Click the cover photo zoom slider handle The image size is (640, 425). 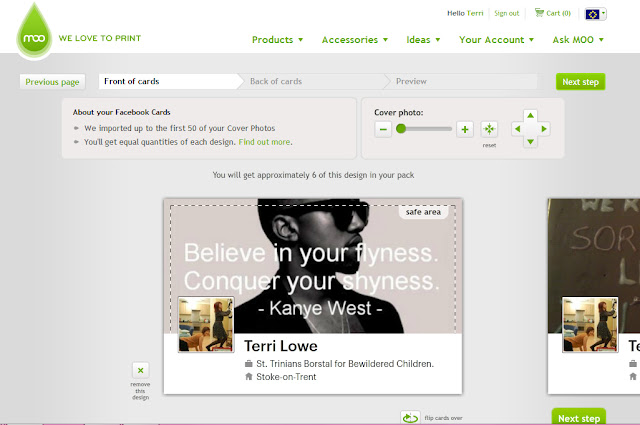(x=401, y=129)
